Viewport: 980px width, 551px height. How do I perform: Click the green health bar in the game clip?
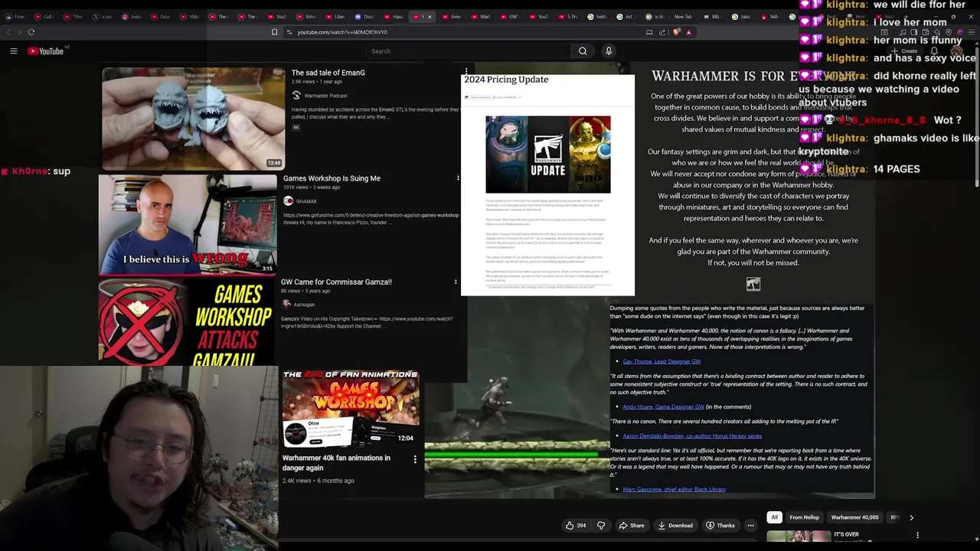click(x=511, y=455)
